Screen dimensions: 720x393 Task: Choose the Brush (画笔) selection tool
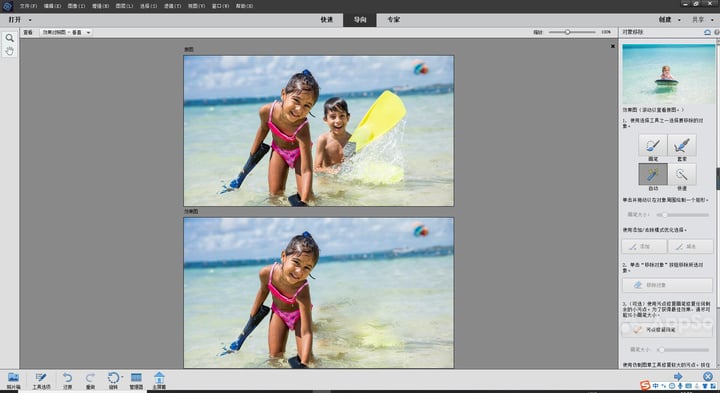(x=652, y=145)
